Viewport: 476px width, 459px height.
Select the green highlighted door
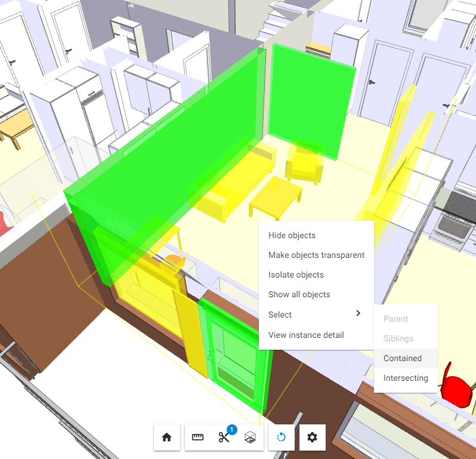[235, 354]
